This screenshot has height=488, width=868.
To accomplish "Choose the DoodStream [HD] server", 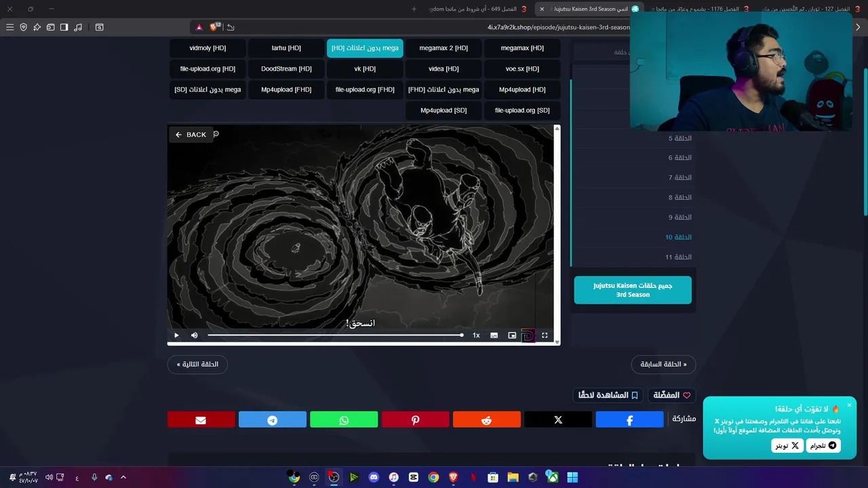I will [286, 69].
